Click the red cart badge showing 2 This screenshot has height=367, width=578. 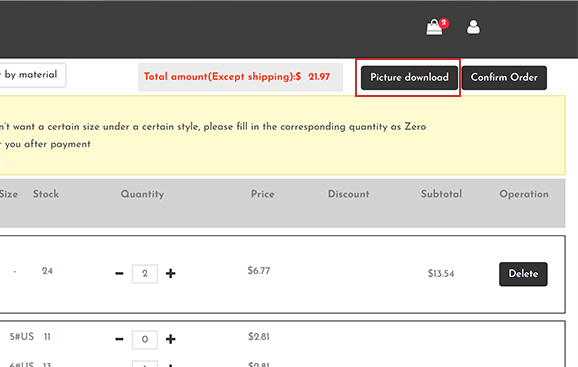[x=444, y=23]
